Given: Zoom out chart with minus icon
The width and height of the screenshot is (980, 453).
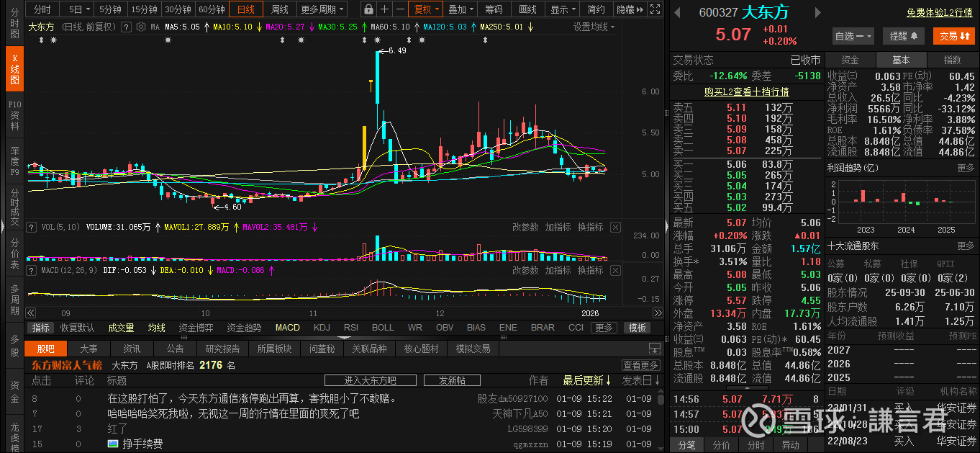Looking at the screenshot, I should click(x=400, y=9).
